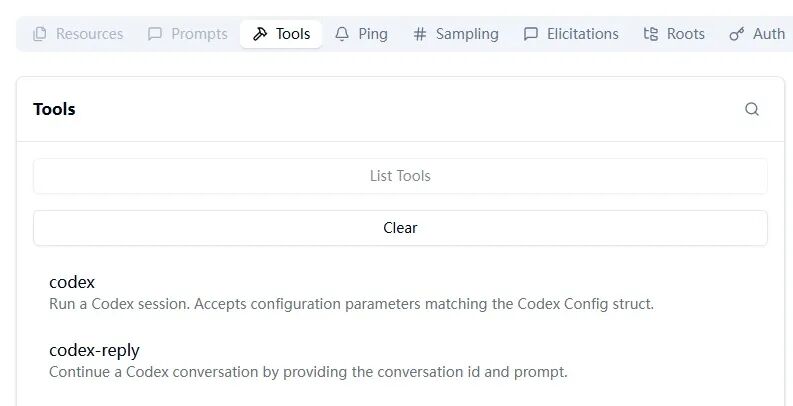Switch to the Resources tab
Image resolution: width=793 pixels, height=406 pixels.
[x=89, y=34]
